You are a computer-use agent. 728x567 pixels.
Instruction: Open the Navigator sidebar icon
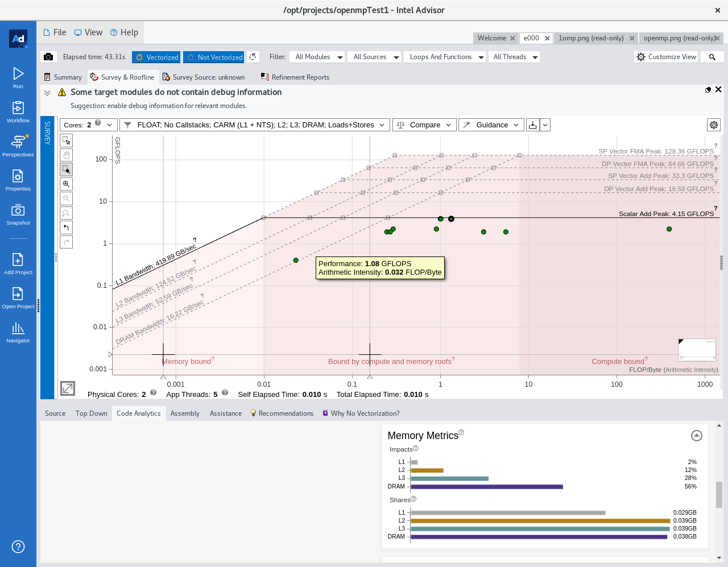click(x=18, y=332)
